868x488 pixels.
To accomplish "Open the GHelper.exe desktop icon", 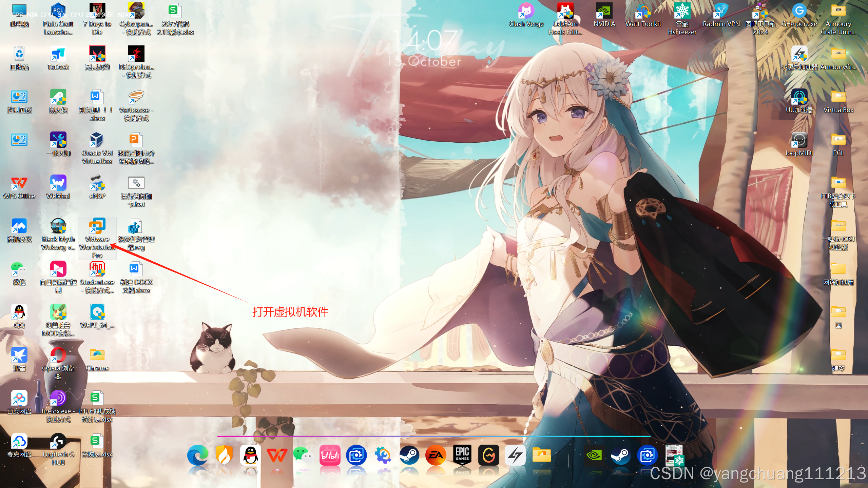I will click(x=799, y=15).
